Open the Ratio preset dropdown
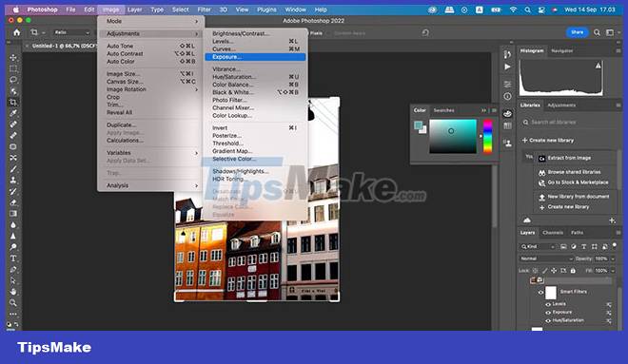The height and width of the screenshot is (364, 628). coord(72,33)
